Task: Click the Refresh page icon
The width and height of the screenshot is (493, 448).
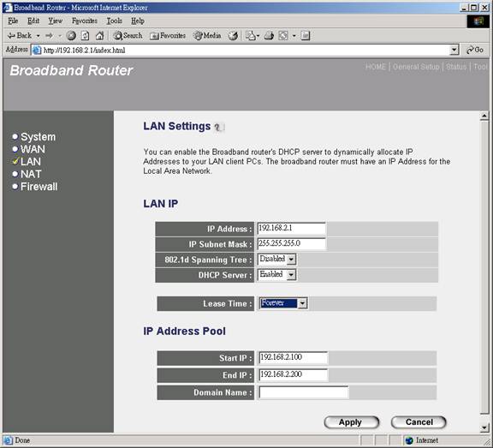Action: click(x=86, y=36)
